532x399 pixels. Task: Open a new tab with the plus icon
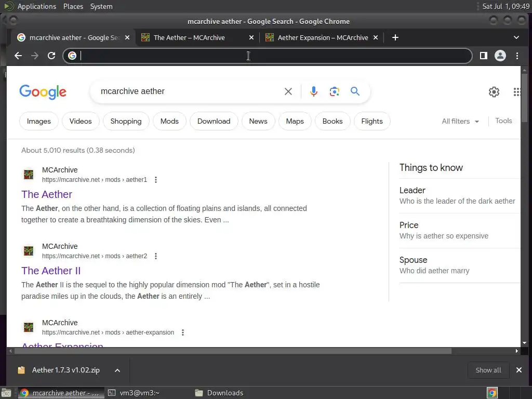(x=395, y=37)
